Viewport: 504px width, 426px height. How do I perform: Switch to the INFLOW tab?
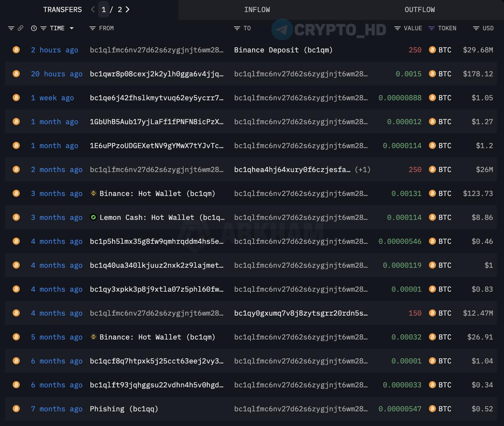(x=257, y=9)
